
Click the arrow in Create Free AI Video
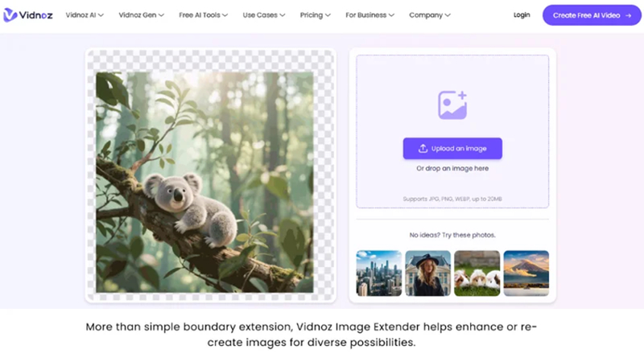coord(628,15)
